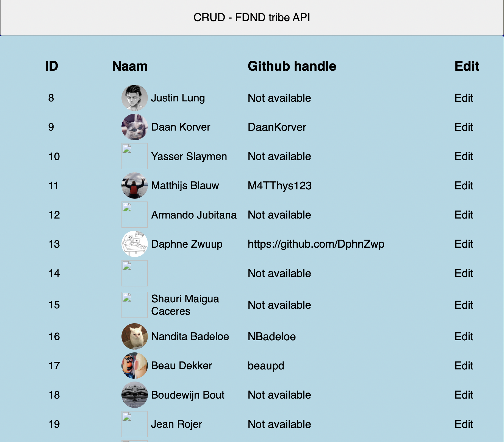Click Daan Korver's cat avatar
The height and width of the screenshot is (442, 504).
134,127
